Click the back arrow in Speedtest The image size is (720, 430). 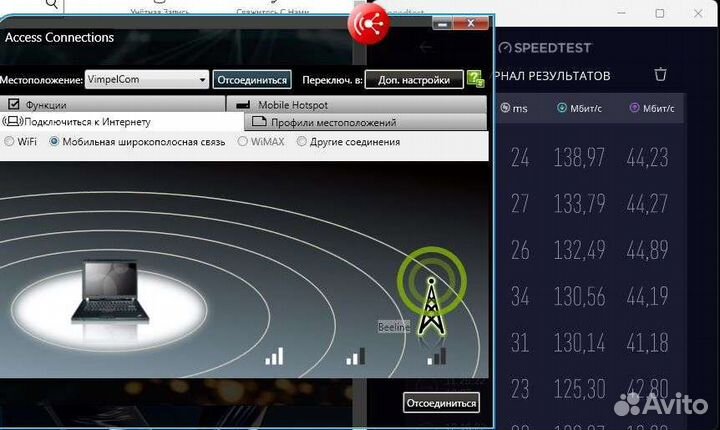point(425,46)
